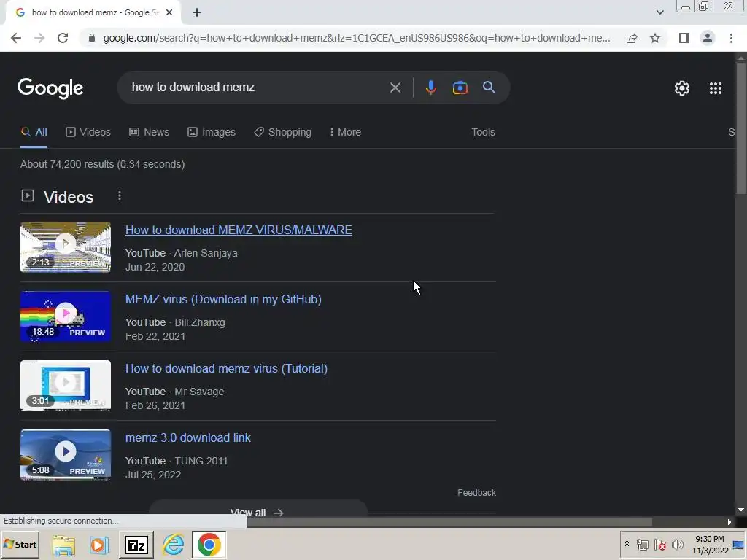Focus the 'how to download memz' search field
This screenshot has height=560, width=747.
258,87
